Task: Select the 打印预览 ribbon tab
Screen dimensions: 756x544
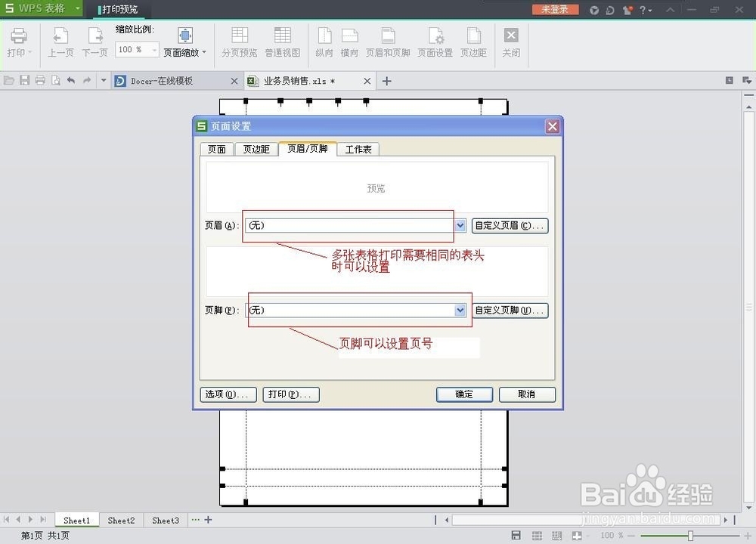Action: tap(119, 9)
